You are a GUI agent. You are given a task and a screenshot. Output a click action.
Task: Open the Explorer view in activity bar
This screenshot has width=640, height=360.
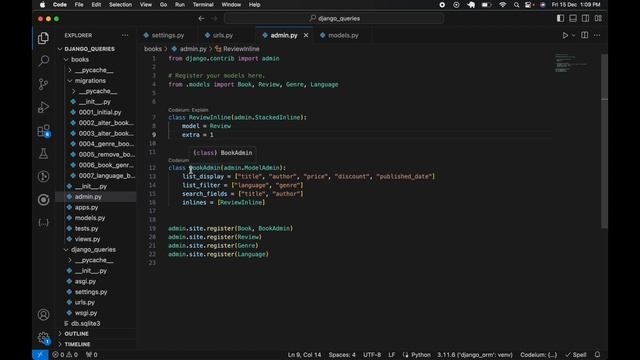43,38
